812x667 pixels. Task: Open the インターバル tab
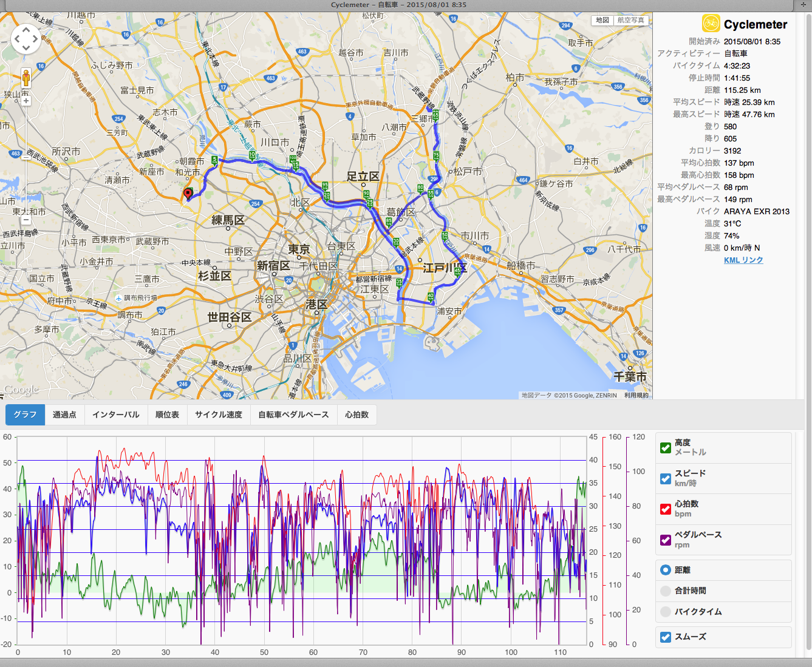click(x=115, y=415)
